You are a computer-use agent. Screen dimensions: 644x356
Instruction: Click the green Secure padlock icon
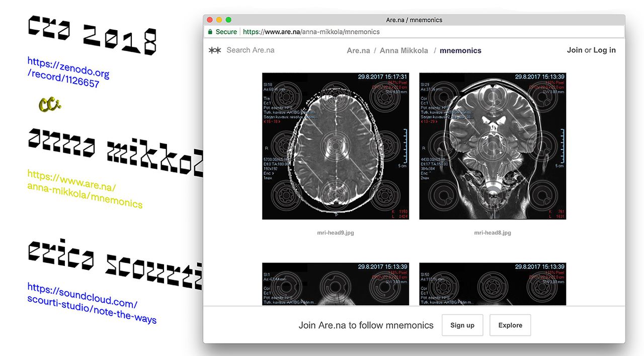[x=210, y=32]
